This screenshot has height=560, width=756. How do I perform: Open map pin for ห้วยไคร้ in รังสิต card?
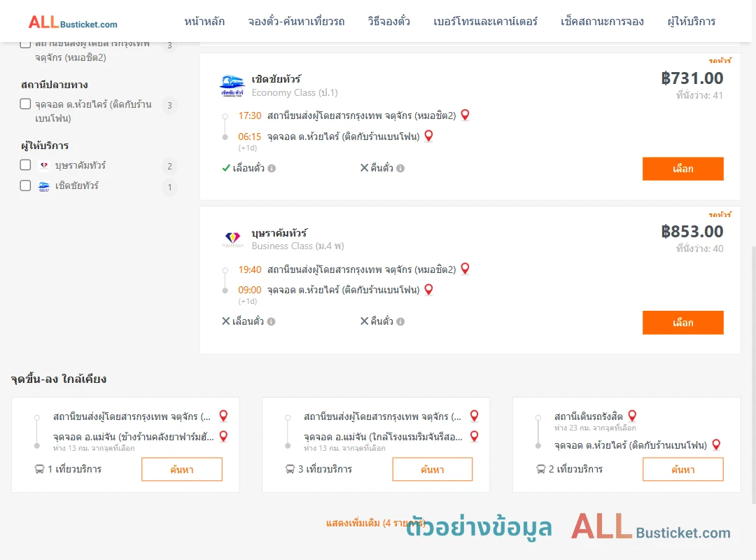point(716,444)
